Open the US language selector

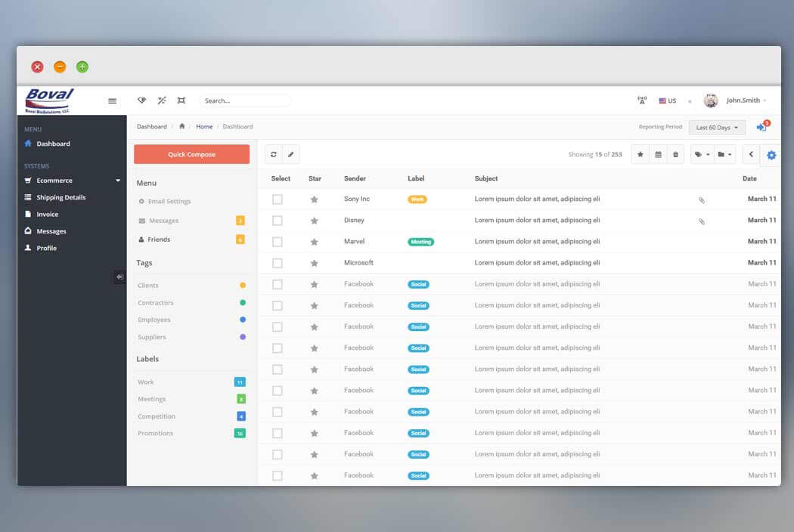click(668, 101)
